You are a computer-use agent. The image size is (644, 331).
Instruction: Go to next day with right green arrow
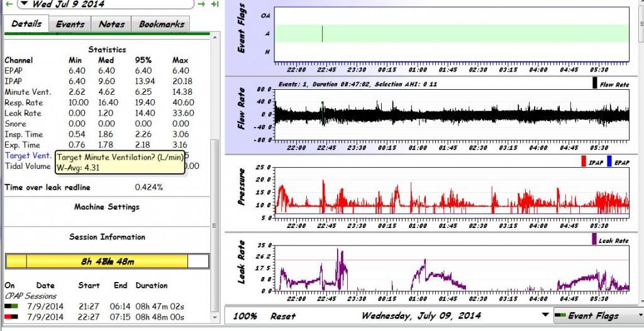[202, 4]
